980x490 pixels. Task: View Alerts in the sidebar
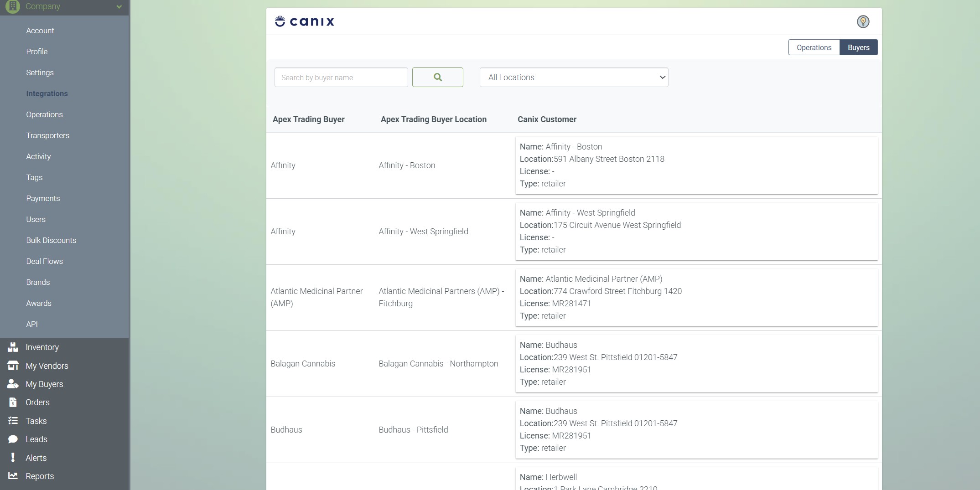point(36,458)
